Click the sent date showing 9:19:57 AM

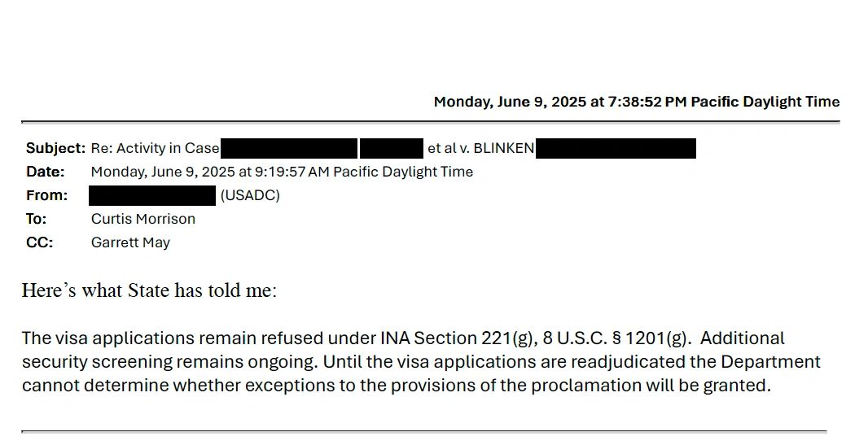tap(282, 172)
